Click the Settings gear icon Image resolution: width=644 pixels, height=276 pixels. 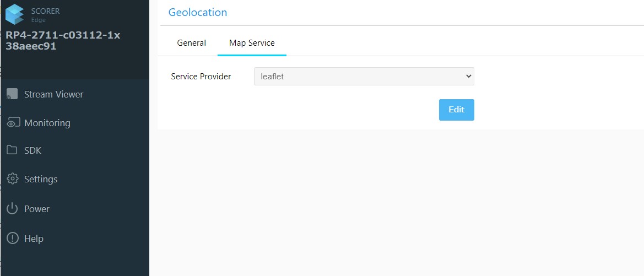click(12, 179)
